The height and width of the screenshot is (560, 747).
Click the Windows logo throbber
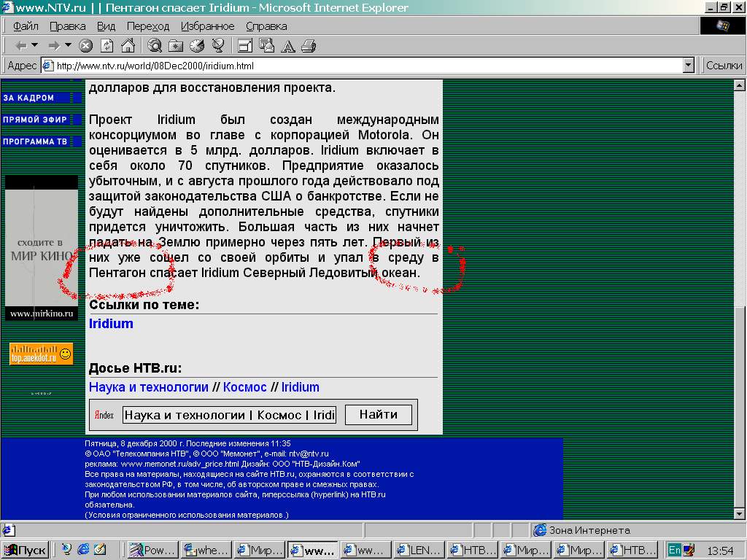pos(723,26)
